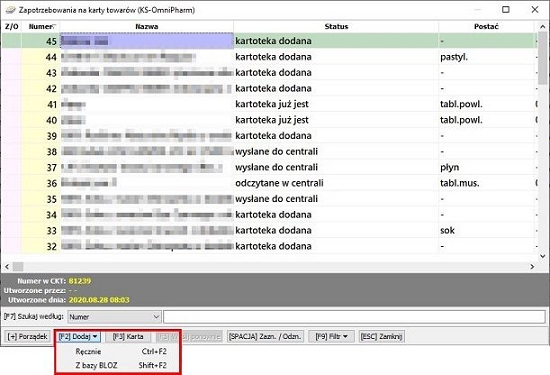Toggle selection with [SPACJA] Zazn. / Odzn. button
Image resolution: width=550 pixels, height=375 pixels.
click(x=265, y=337)
